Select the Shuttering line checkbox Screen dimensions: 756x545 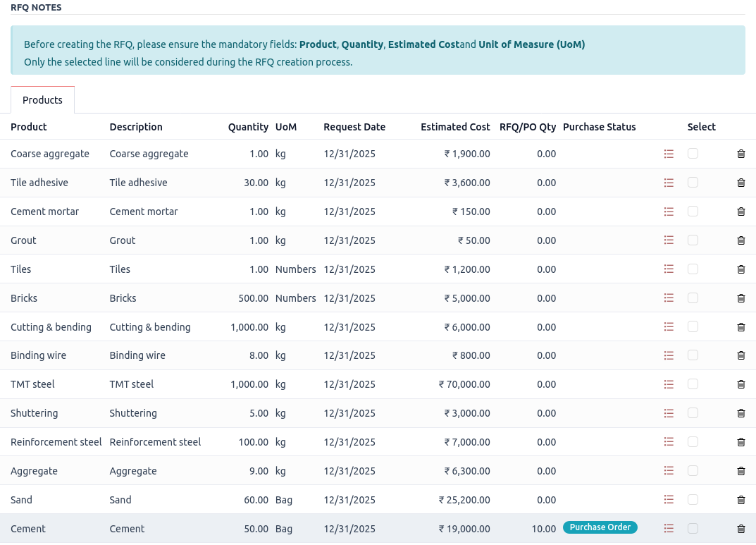pos(693,413)
